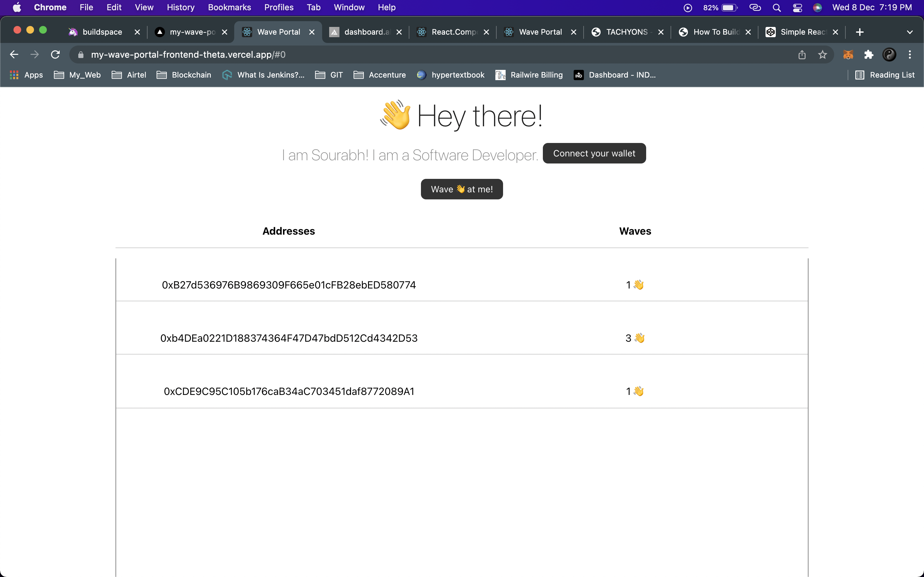Open Spotlight search from the menu bar
The image size is (924, 577).
pyautogui.click(x=777, y=7)
